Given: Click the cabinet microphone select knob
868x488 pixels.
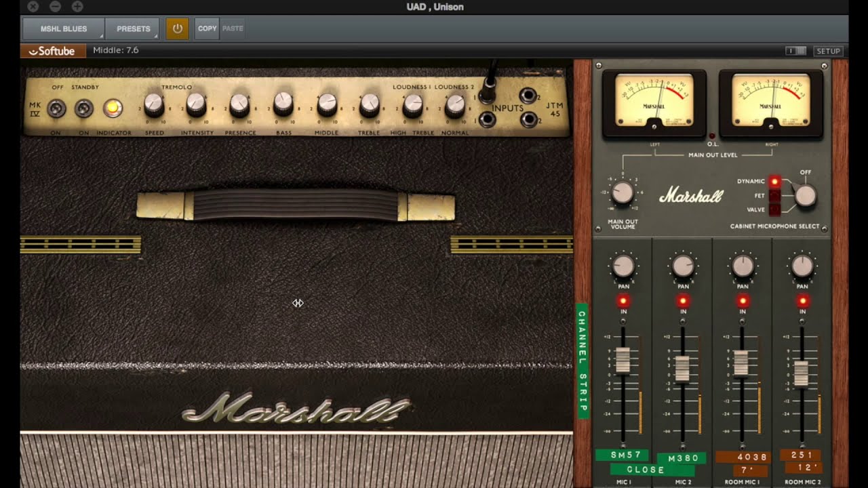Looking at the screenshot, I should pyautogui.click(x=805, y=196).
